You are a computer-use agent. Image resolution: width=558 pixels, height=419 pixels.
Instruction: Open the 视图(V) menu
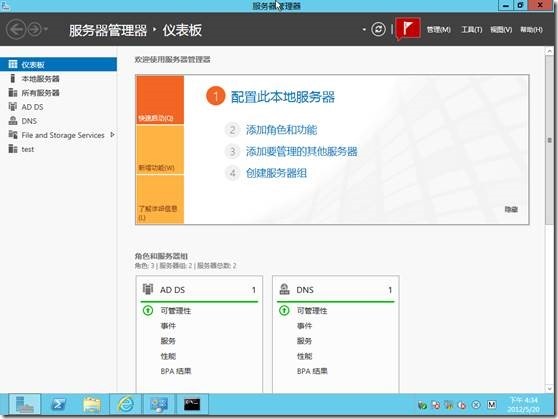(x=501, y=30)
